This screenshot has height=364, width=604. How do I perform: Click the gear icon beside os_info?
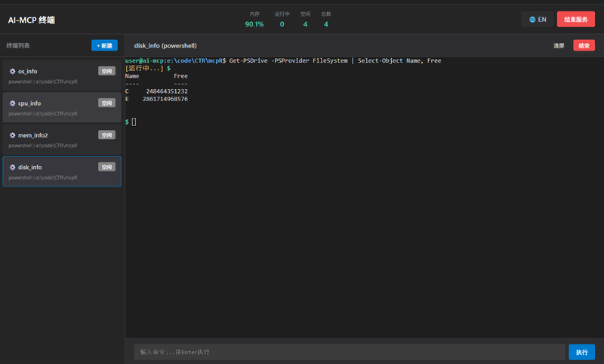[13, 71]
